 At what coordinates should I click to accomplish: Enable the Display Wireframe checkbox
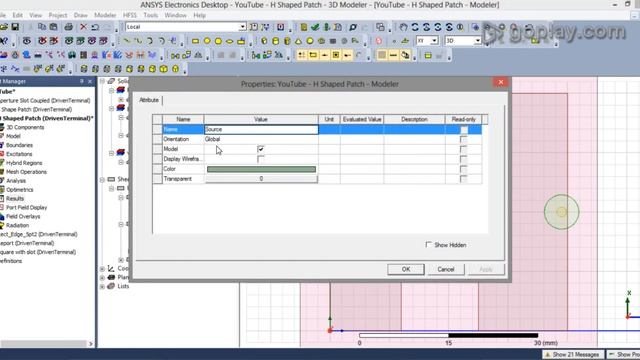point(261,159)
